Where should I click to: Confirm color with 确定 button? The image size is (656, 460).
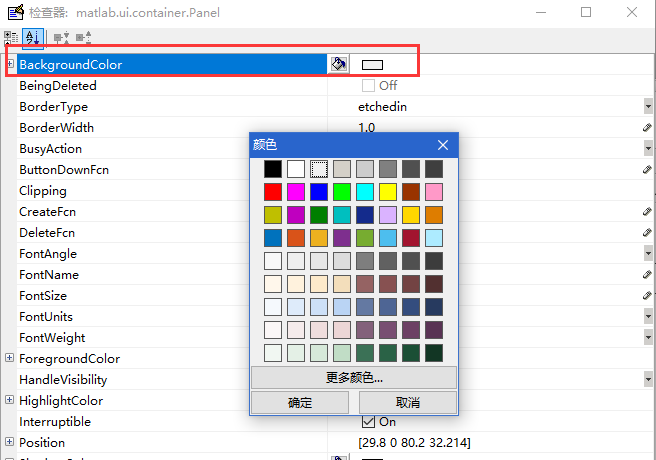pyautogui.click(x=300, y=402)
